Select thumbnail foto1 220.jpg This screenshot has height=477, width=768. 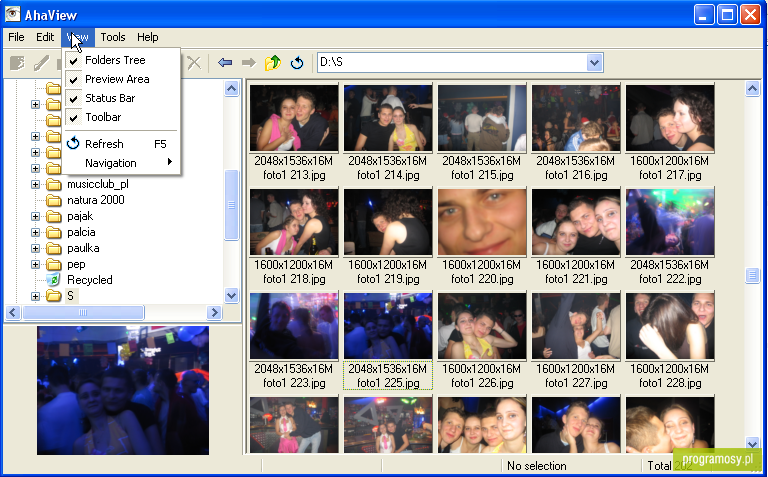tap(482, 222)
